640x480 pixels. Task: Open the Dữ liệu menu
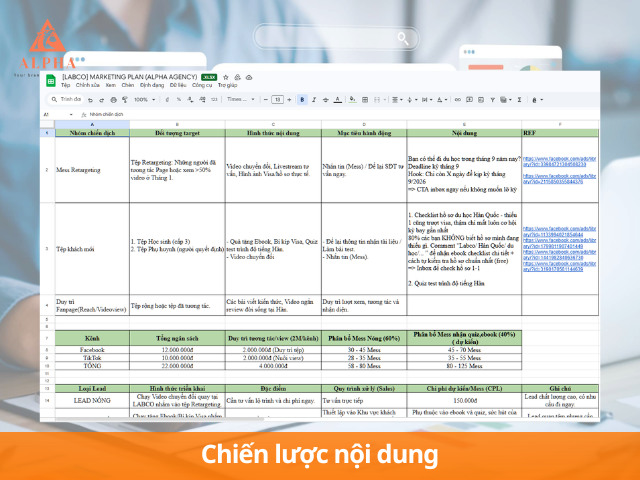pyautogui.click(x=178, y=85)
